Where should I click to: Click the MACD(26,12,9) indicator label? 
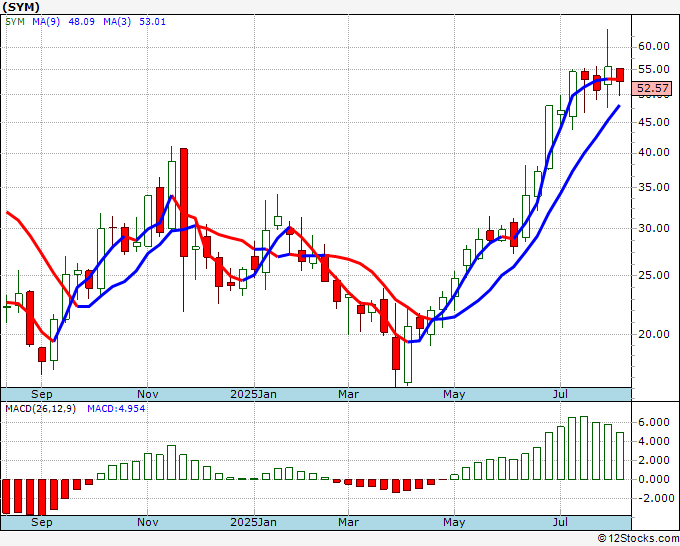(x=41, y=409)
